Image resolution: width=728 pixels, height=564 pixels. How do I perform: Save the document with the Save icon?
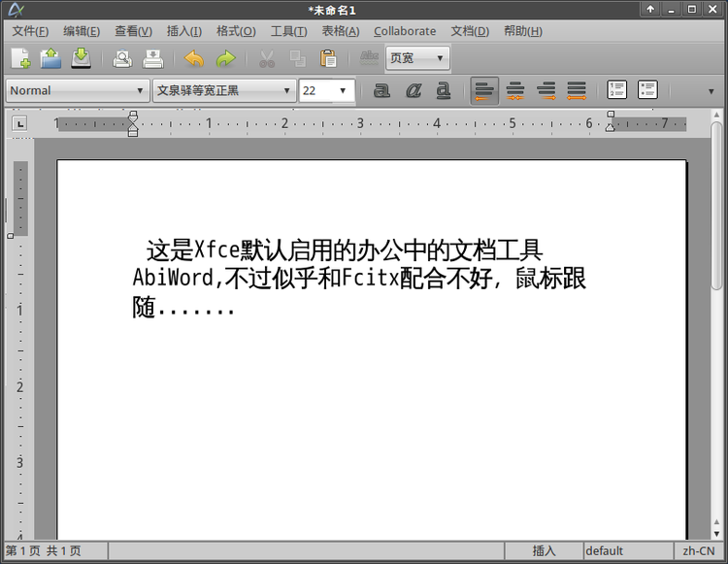pyautogui.click(x=82, y=58)
